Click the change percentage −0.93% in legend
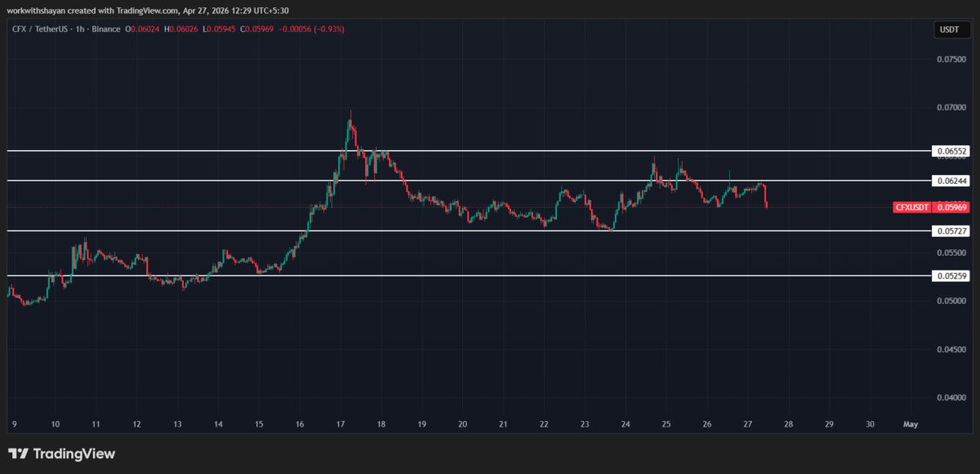The height and width of the screenshot is (474, 980). [x=328, y=29]
